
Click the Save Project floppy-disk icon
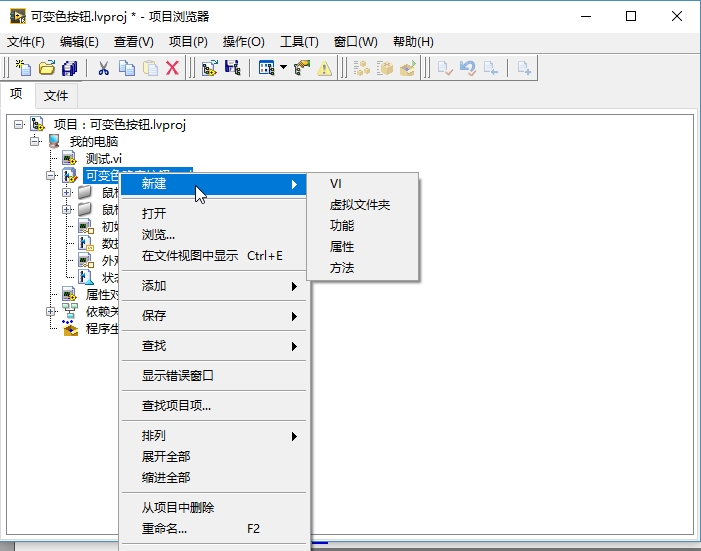[232, 68]
